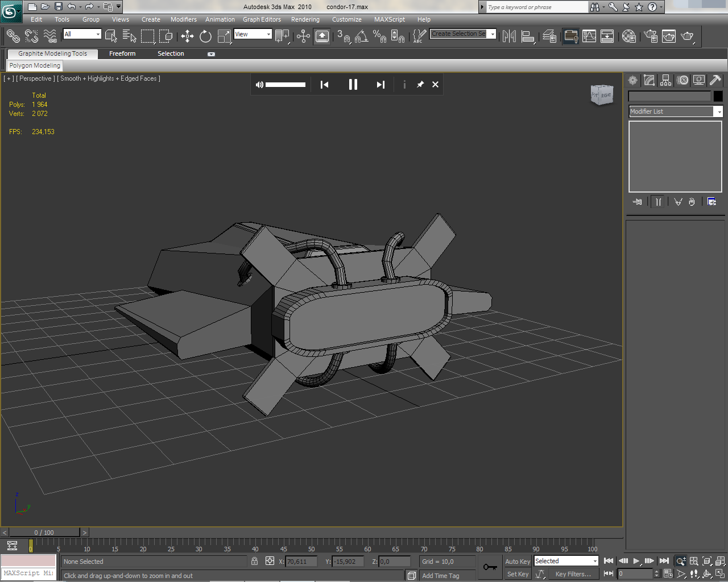Open the Schematic View

(607, 36)
